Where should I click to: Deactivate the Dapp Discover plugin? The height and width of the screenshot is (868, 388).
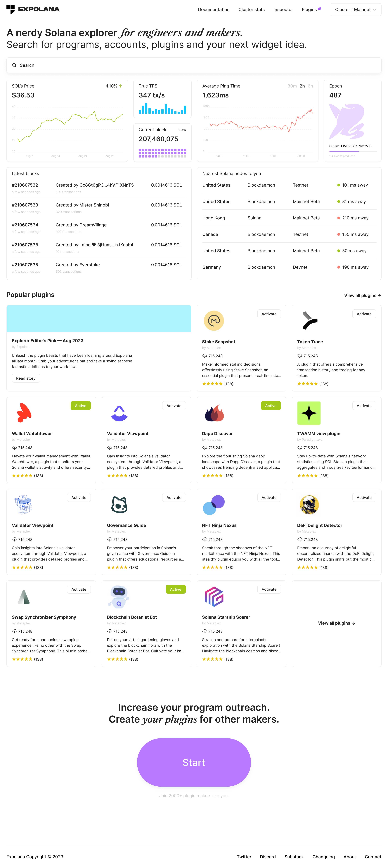(x=270, y=406)
